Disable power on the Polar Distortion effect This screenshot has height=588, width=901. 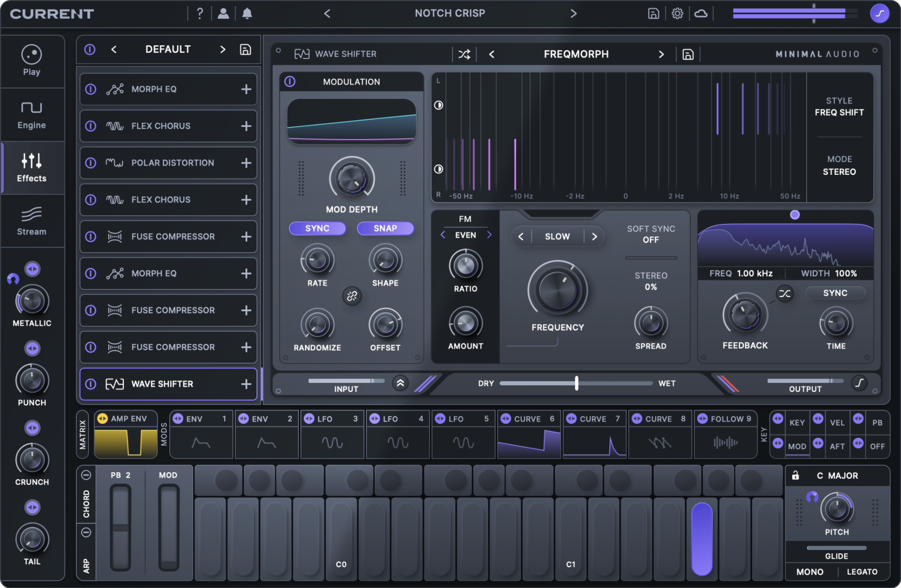pyautogui.click(x=90, y=163)
